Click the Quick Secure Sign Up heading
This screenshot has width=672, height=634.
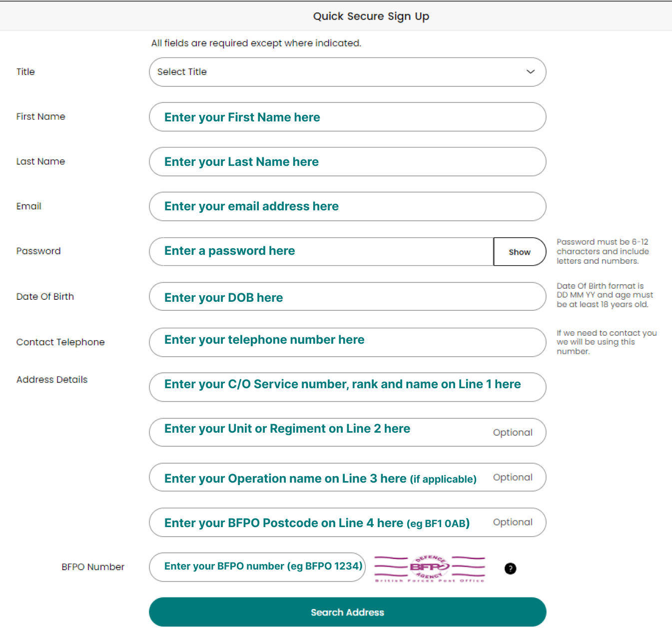tap(371, 16)
